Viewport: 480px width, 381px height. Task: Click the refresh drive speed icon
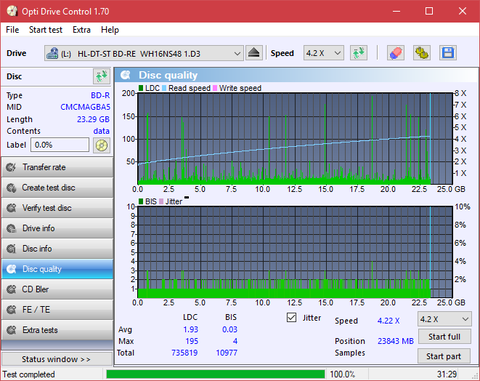(x=359, y=53)
